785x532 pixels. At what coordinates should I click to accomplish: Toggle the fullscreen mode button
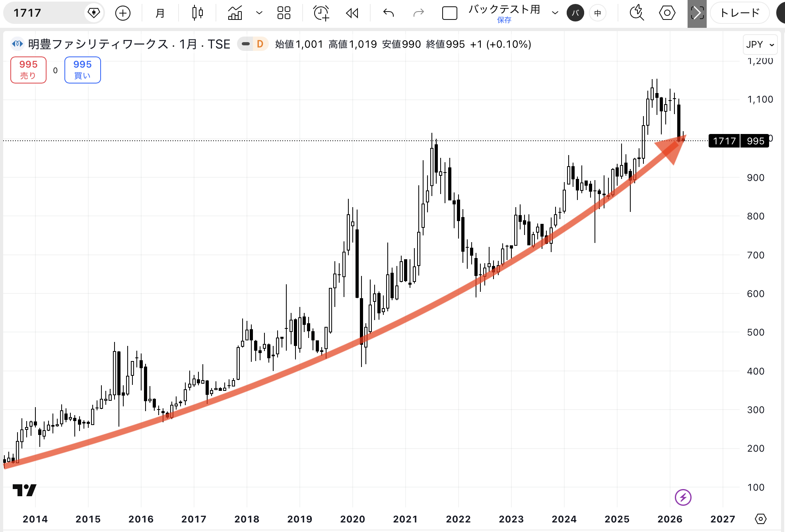(x=697, y=13)
